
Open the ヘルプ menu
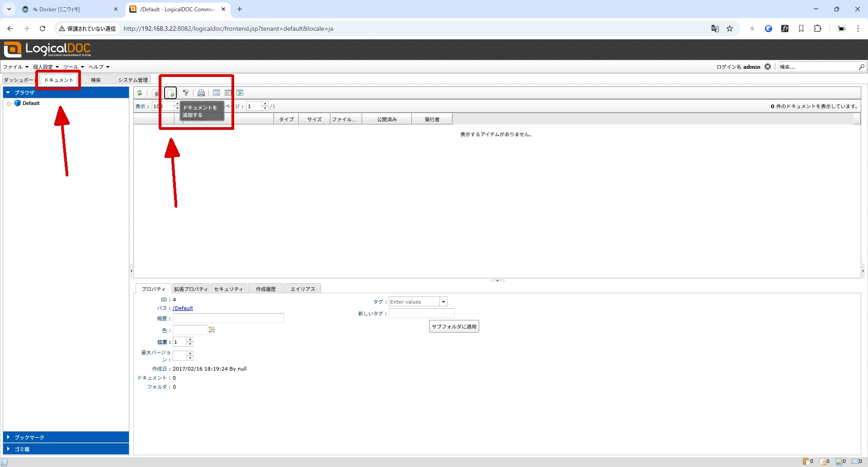99,67
